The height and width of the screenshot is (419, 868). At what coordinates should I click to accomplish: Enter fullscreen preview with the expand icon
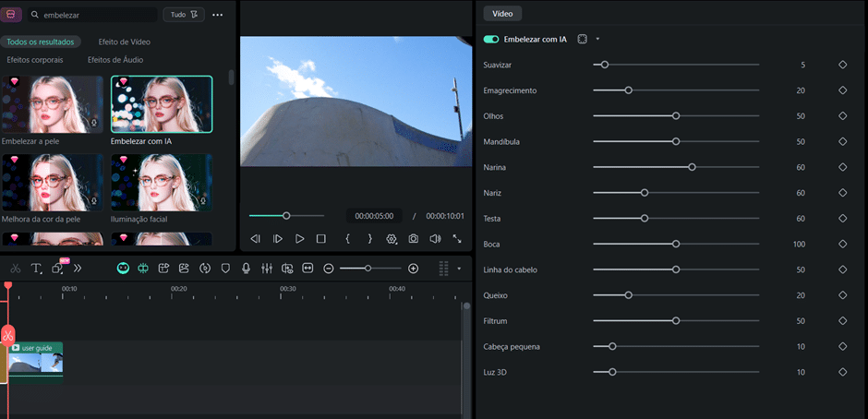coord(457,239)
